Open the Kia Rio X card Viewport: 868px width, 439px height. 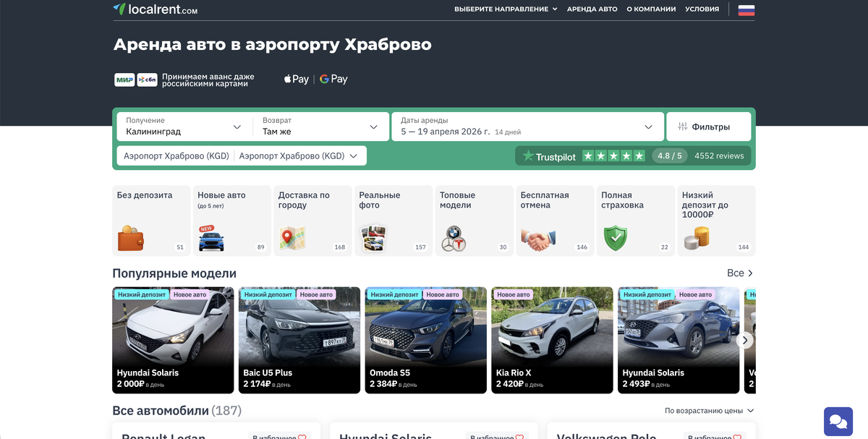(x=552, y=340)
